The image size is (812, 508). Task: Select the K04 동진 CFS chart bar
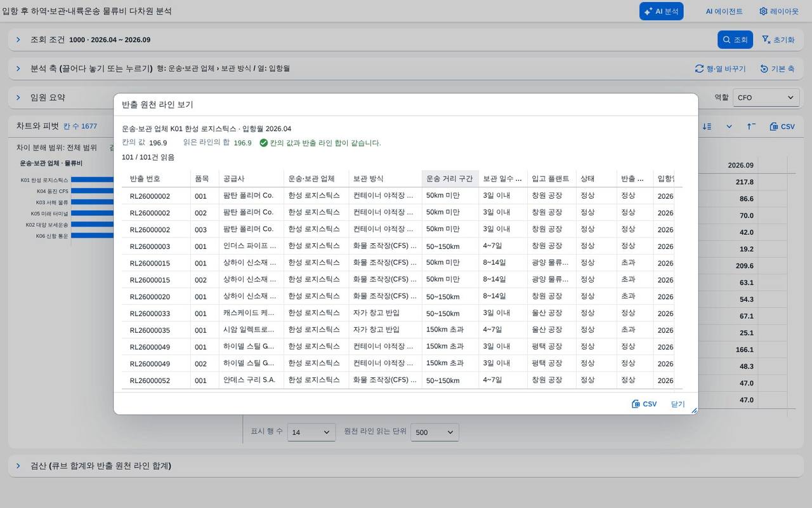[x=92, y=191]
